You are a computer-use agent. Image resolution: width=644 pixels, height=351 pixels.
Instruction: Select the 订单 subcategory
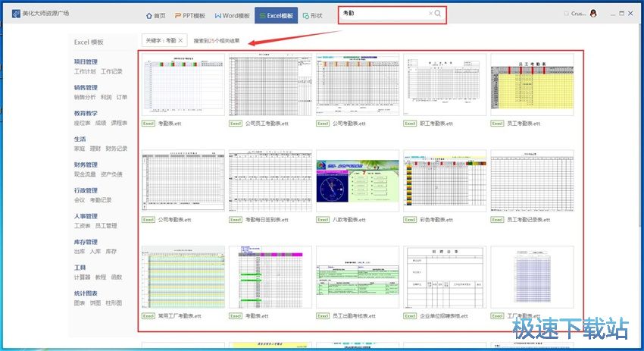pos(122,97)
